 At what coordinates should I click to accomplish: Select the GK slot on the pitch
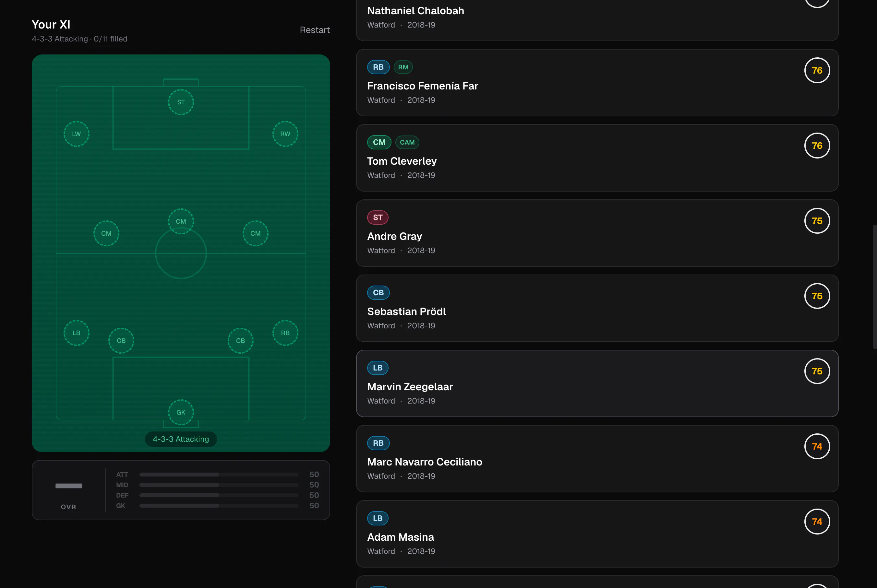(181, 412)
